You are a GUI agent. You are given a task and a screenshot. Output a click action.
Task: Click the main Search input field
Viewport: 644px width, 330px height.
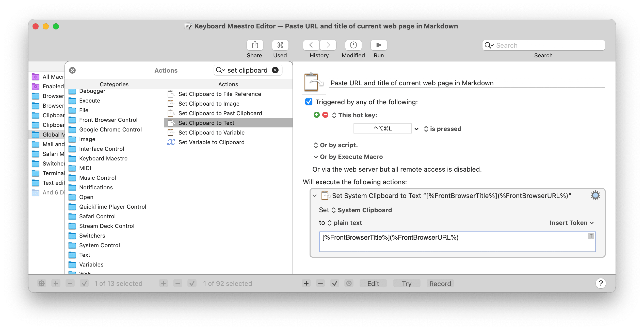pyautogui.click(x=543, y=45)
